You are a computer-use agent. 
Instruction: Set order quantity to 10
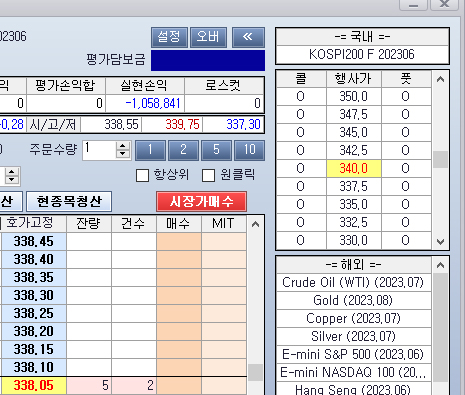pyautogui.click(x=250, y=150)
